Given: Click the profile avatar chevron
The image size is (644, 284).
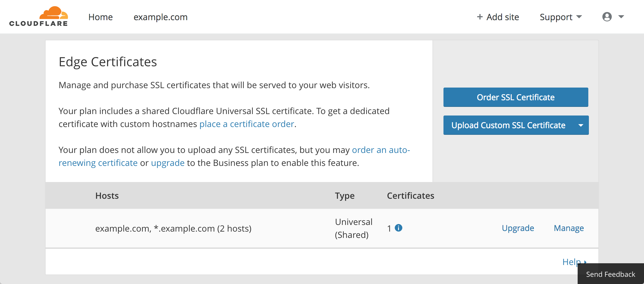Looking at the screenshot, I should coord(621,17).
